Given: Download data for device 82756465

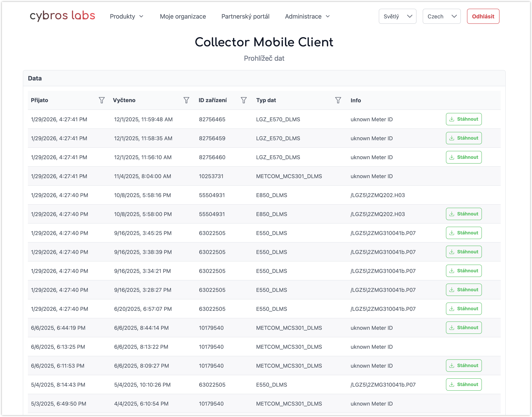Looking at the screenshot, I should click(463, 119).
